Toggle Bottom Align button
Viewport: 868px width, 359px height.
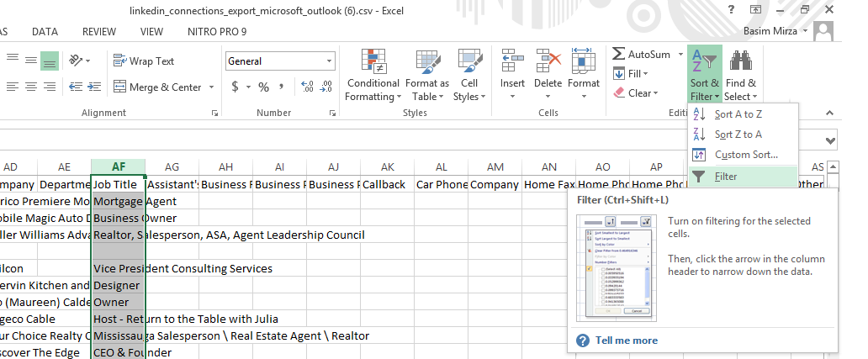(50, 61)
